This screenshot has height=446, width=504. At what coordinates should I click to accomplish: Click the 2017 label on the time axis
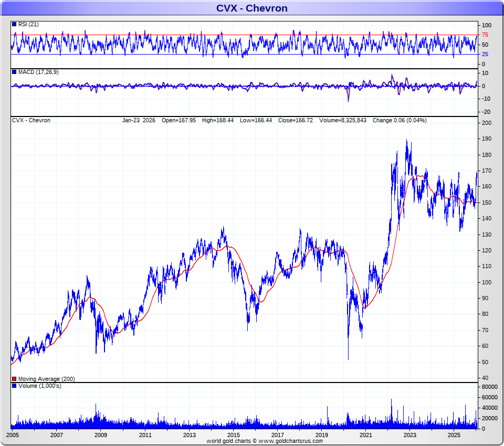(277, 435)
